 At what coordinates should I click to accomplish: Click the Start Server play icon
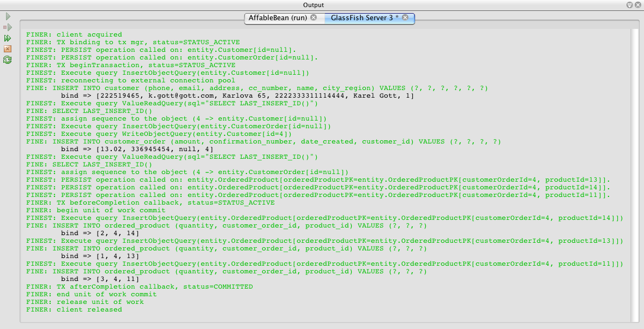[8, 17]
